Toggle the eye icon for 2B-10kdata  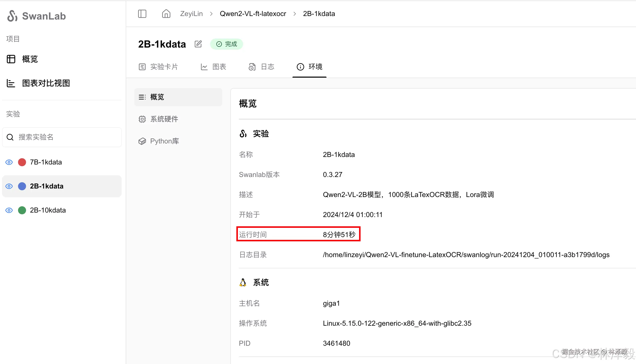click(x=9, y=210)
